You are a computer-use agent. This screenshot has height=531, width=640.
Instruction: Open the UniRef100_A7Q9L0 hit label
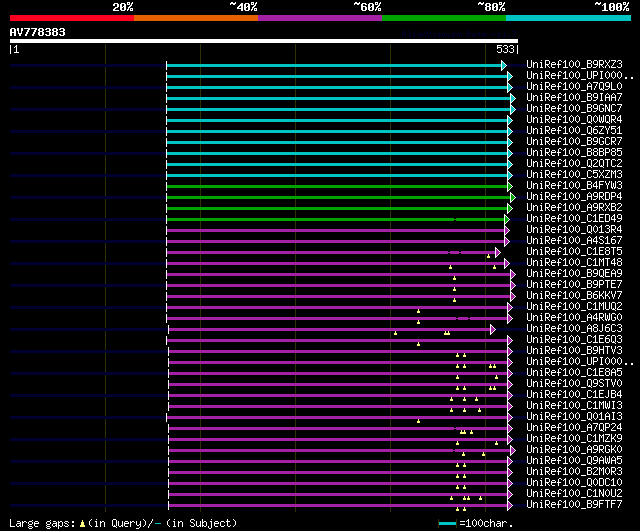pyautogui.click(x=574, y=87)
